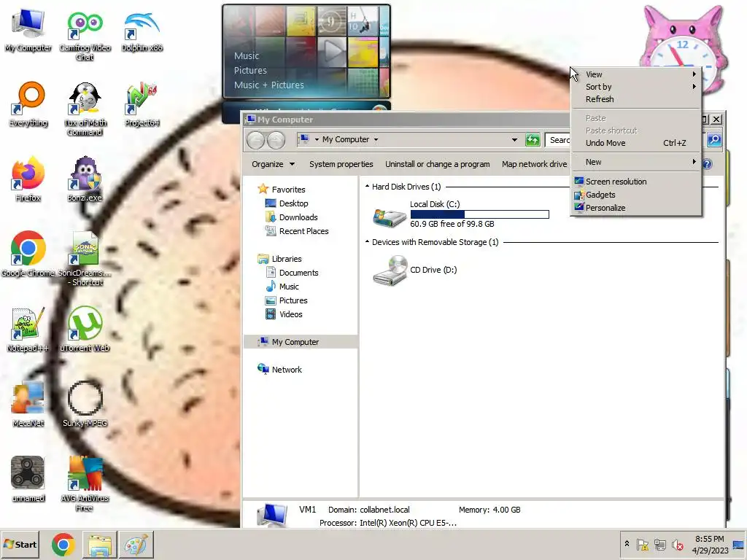747x560 pixels.
Task: Open Screen resolution from context menu
Action: 636,182
